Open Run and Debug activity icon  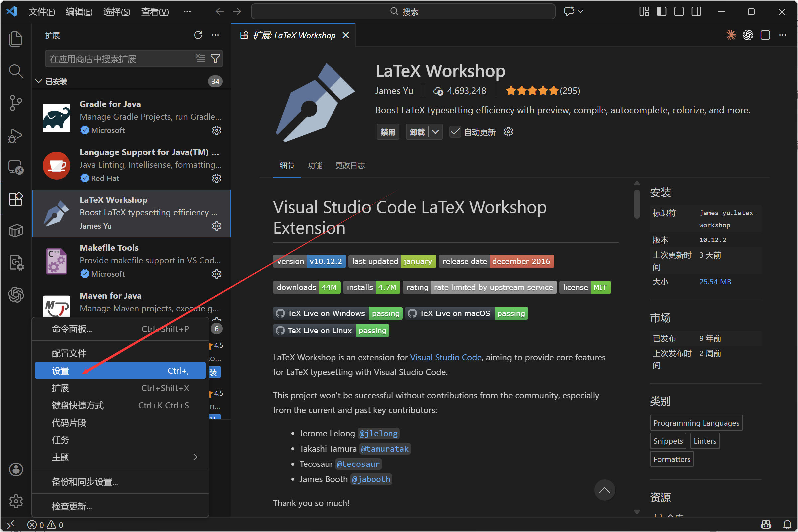pos(16,136)
